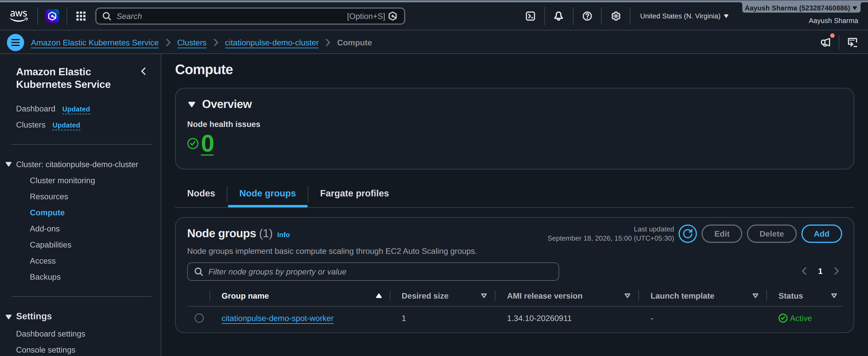Focus the top Search field

[x=250, y=16]
